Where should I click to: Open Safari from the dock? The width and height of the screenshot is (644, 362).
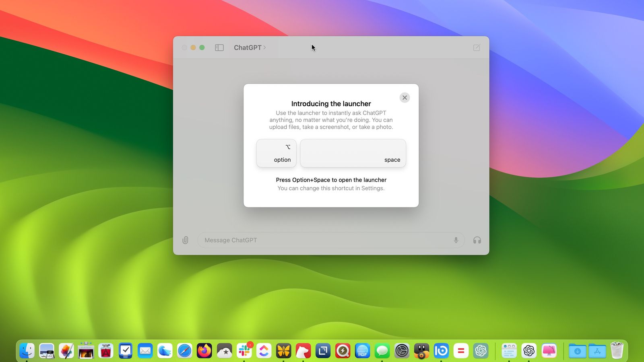coord(185,351)
